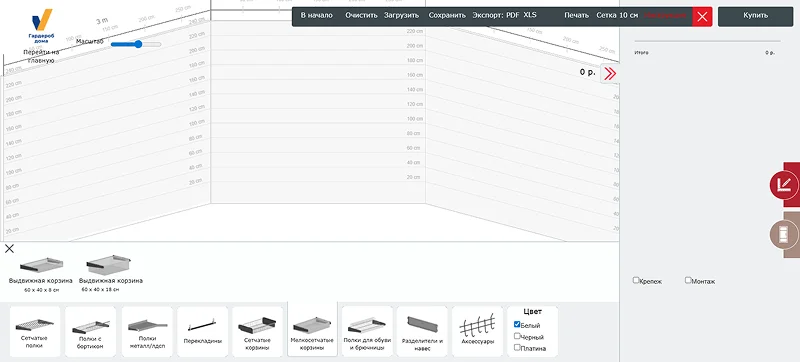
Task: Toggle the Сетка 10 см grid option
Action: [617, 15]
